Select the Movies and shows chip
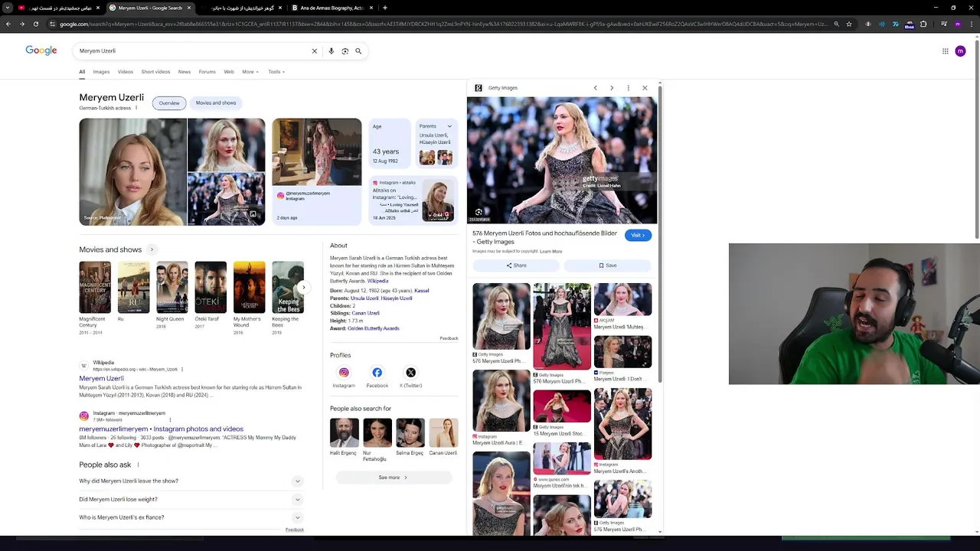 pyautogui.click(x=216, y=103)
